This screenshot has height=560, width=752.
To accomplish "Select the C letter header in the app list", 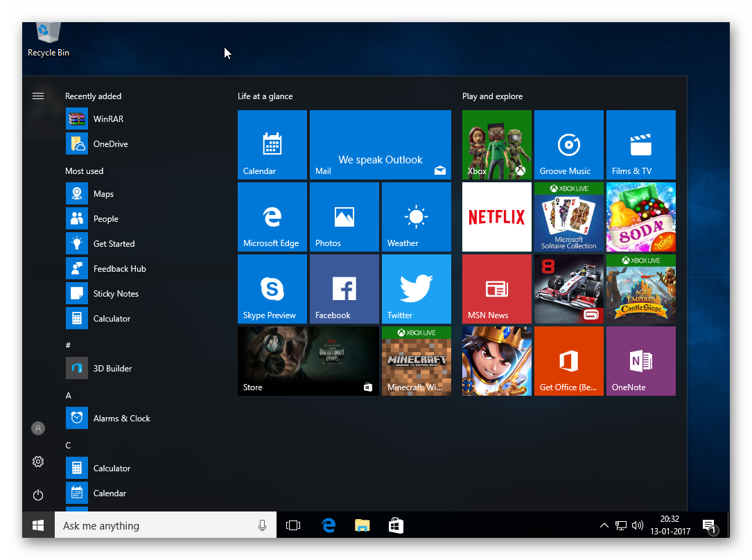I will pos(68,446).
